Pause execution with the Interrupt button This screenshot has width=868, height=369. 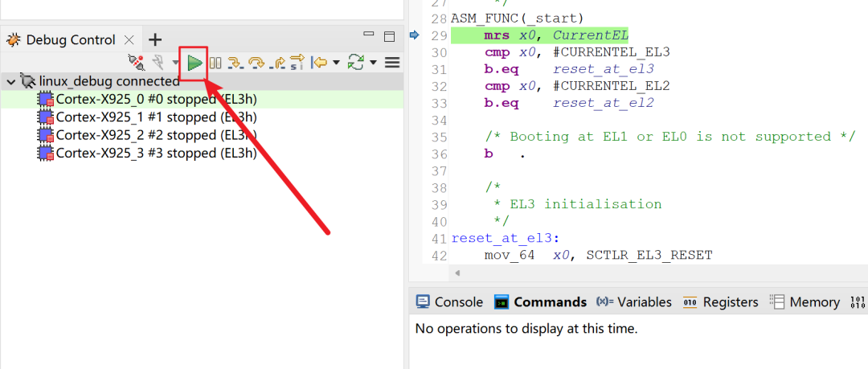pos(215,62)
